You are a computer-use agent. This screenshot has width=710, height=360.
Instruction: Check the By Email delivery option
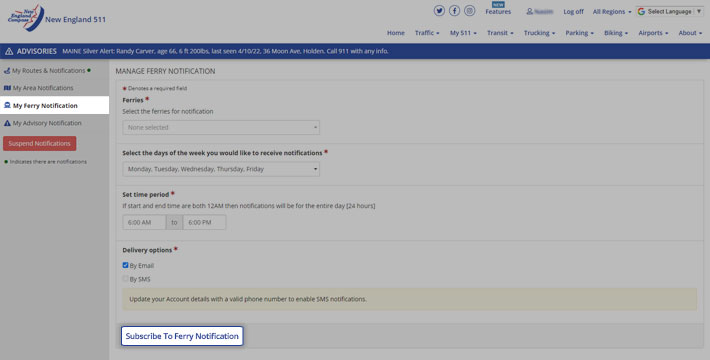(125, 265)
